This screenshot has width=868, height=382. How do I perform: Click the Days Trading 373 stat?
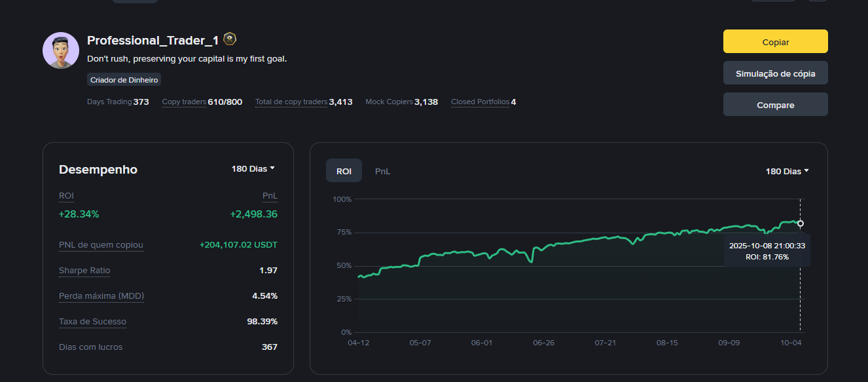[118, 102]
